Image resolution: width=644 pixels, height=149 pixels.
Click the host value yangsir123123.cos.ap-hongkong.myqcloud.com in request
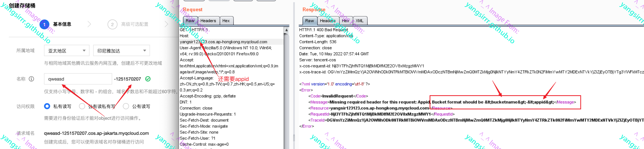pos(223,42)
